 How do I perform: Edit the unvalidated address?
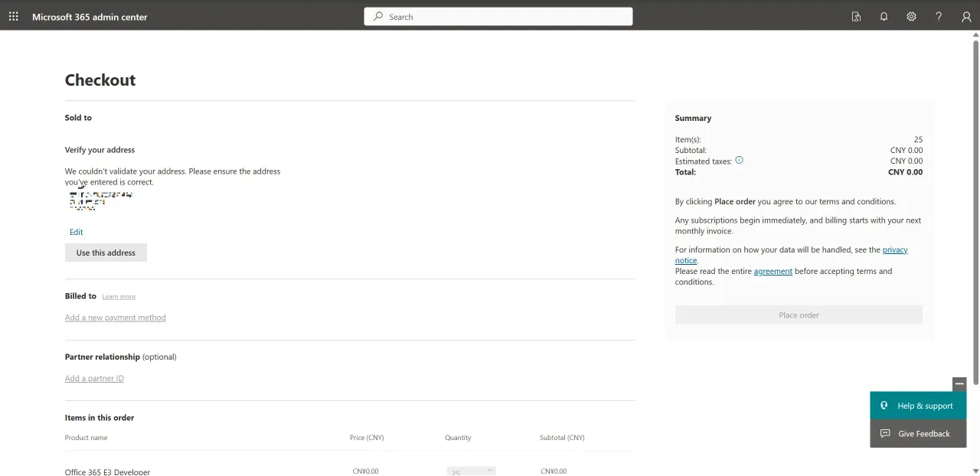(x=76, y=232)
